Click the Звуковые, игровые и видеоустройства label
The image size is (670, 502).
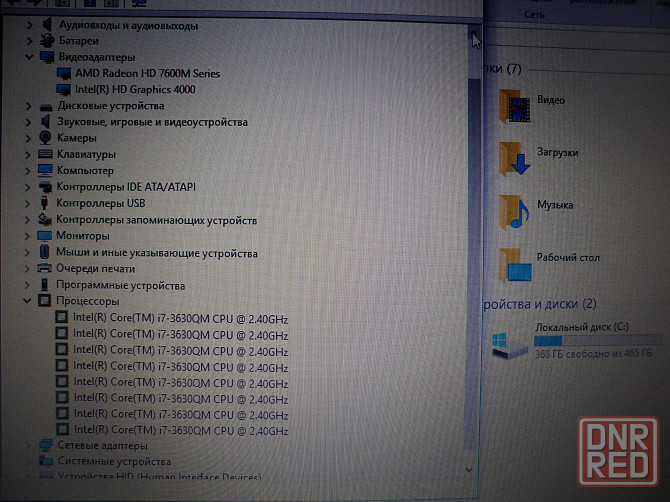pyautogui.click(x=153, y=122)
